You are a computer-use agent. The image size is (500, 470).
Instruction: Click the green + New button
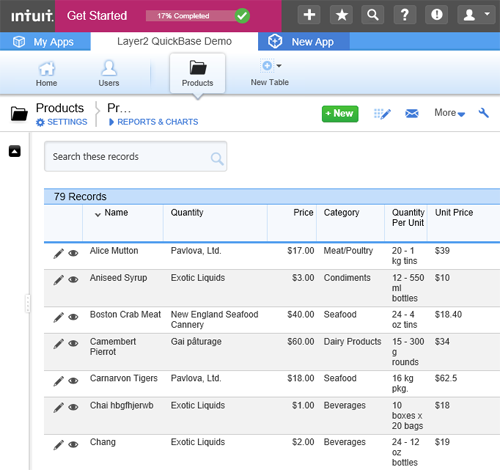click(x=340, y=114)
